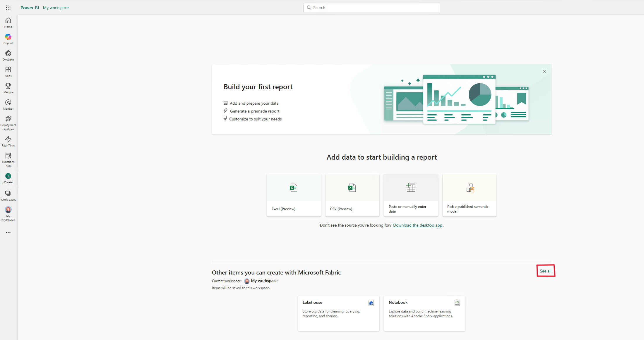Screen dimensions: 644x340
Task: Click See all Microsoft Fabric items
Action: [x=546, y=271]
